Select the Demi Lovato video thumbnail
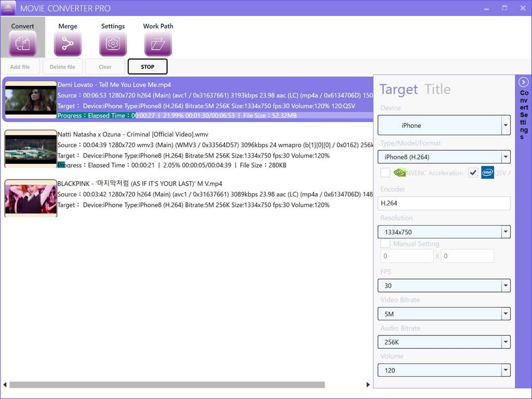This screenshot has height=399, width=532. [x=31, y=100]
